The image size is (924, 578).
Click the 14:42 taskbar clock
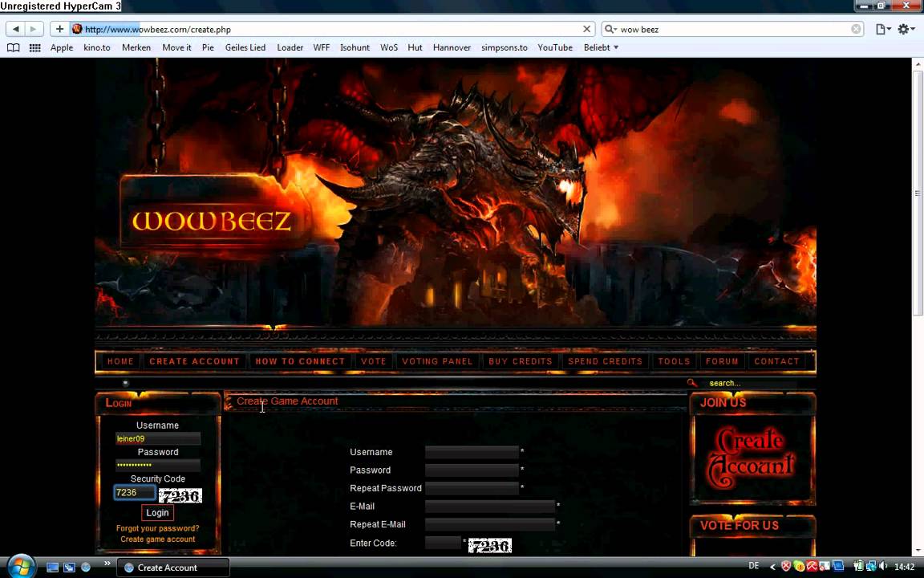904,567
